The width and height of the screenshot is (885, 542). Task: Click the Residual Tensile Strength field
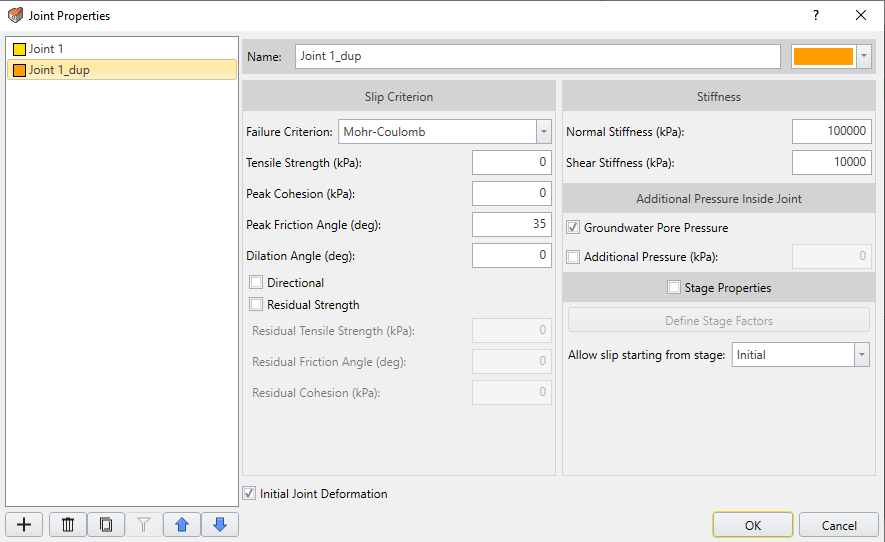511,330
